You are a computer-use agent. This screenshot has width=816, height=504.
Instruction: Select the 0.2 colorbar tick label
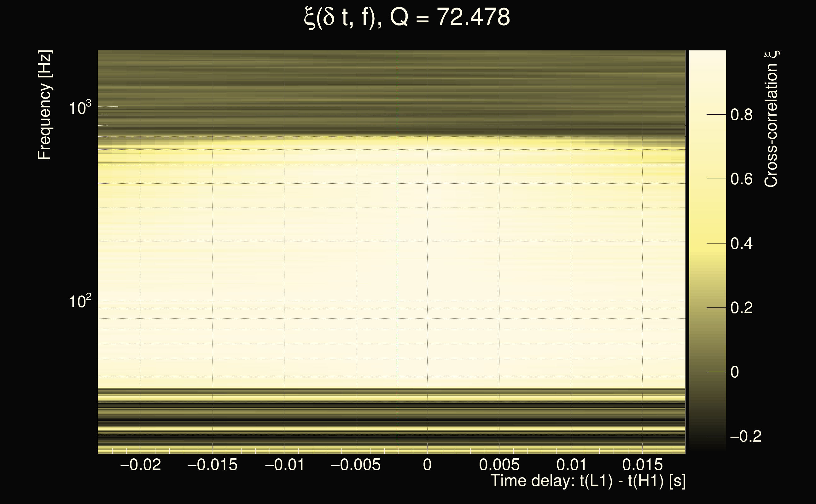click(741, 308)
